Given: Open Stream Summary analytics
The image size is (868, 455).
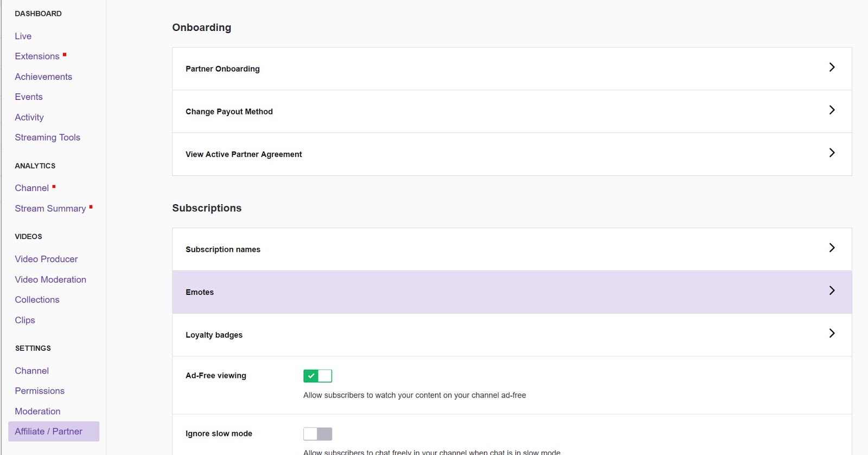Looking at the screenshot, I should click(50, 208).
